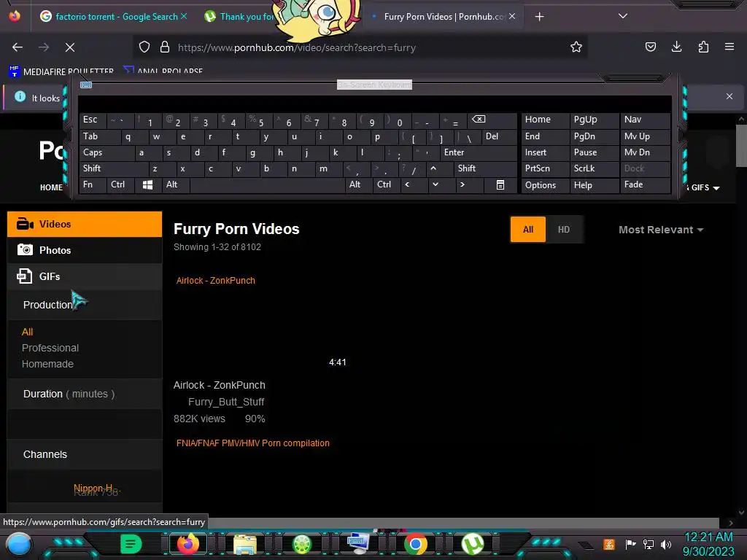This screenshot has height=560, width=747.
Task: Select the Photos sidebar tab
Action: click(85, 250)
